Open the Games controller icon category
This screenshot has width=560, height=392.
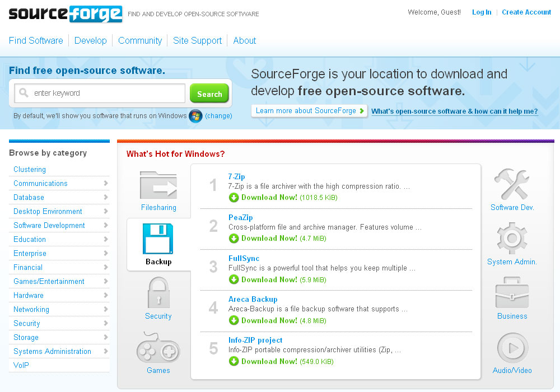point(158,348)
